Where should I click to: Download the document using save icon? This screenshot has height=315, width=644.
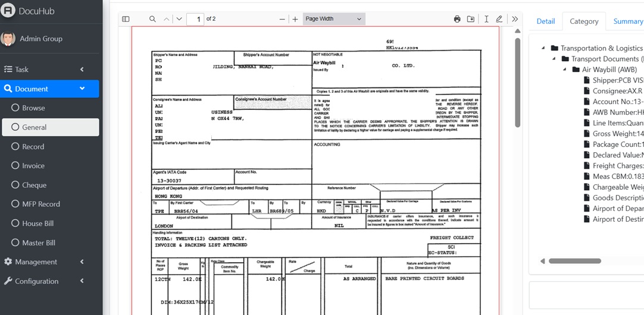[x=471, y=19]
